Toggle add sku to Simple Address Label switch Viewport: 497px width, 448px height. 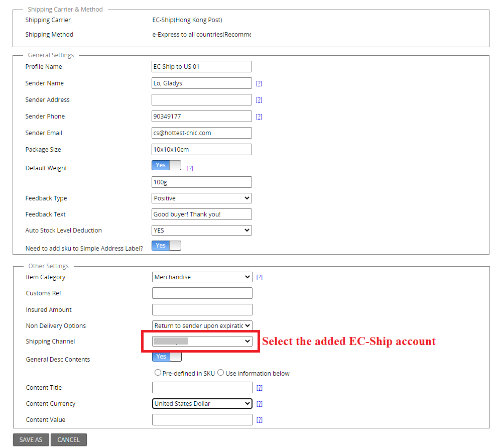166,246
